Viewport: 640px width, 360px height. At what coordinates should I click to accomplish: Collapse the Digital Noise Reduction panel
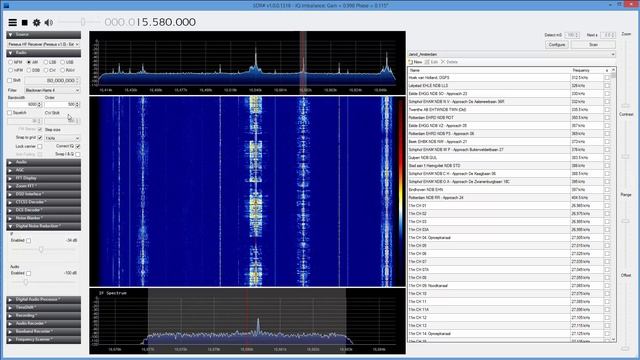(43, 226)
